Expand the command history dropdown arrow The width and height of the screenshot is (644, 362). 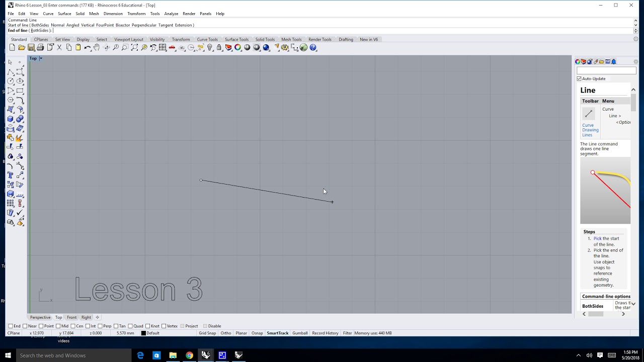coord(636,25)
